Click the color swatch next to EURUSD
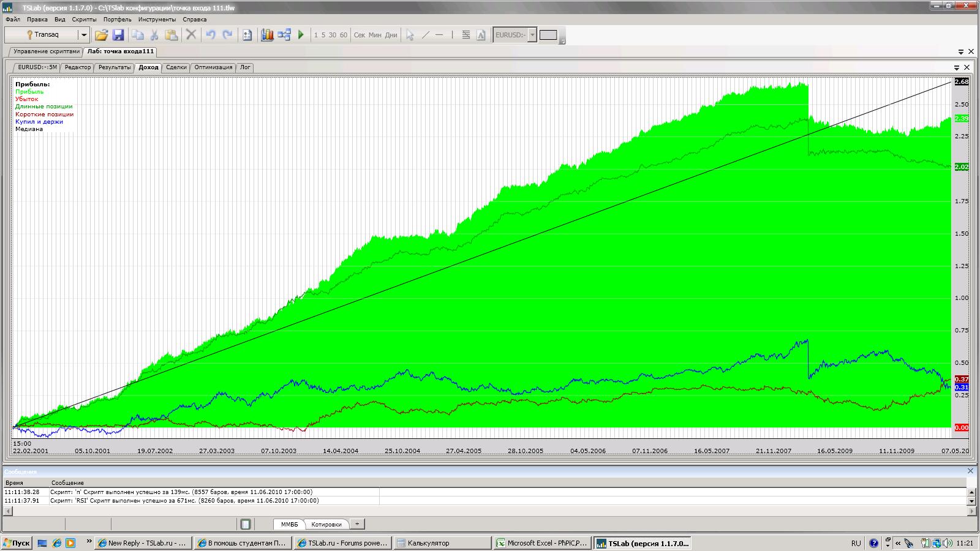 click(548, 35)
